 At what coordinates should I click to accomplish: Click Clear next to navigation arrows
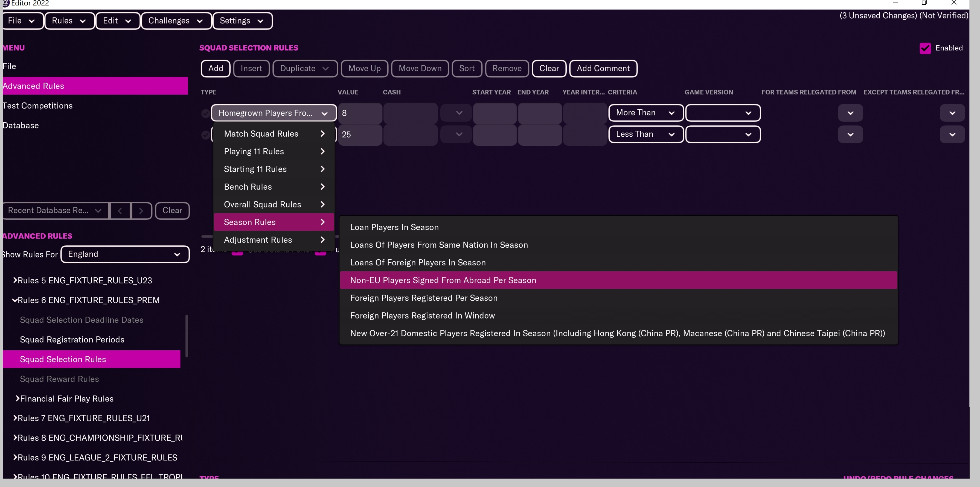172,211
